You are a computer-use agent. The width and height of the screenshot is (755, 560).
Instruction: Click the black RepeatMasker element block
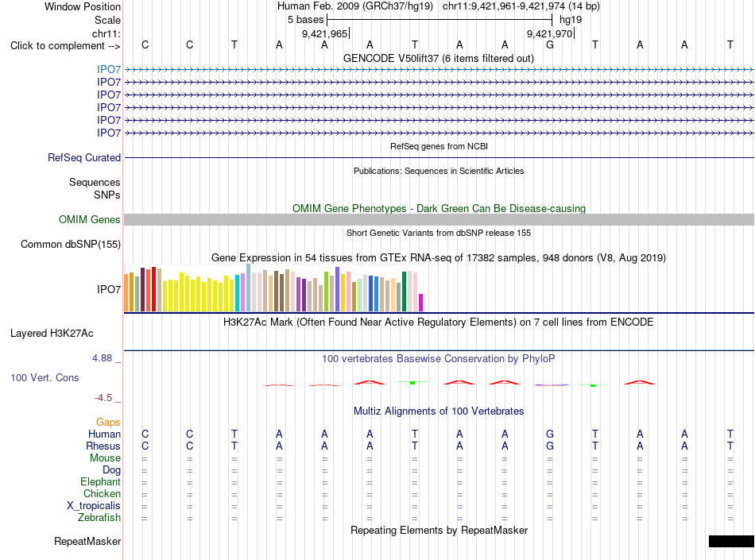731,541
